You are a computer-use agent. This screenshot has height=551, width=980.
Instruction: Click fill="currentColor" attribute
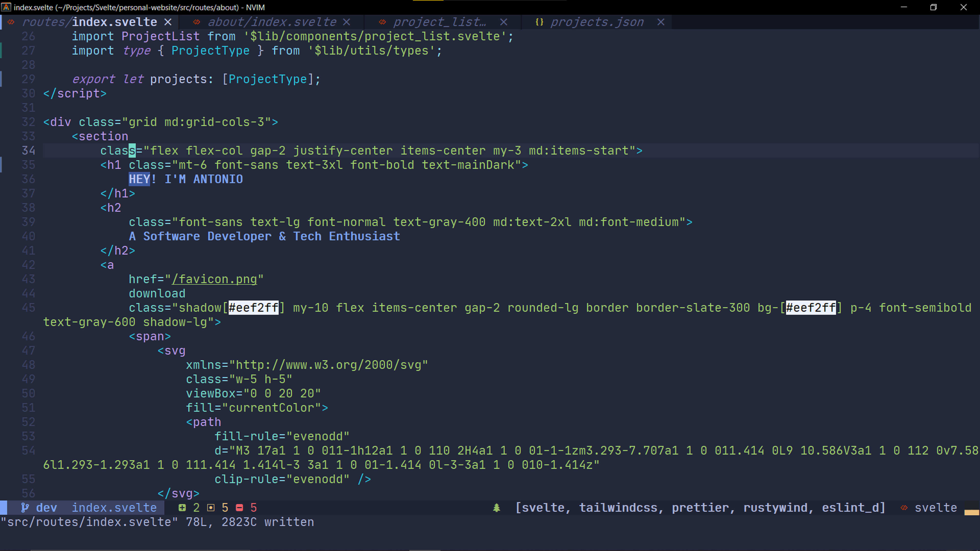(x=257, y=408)
